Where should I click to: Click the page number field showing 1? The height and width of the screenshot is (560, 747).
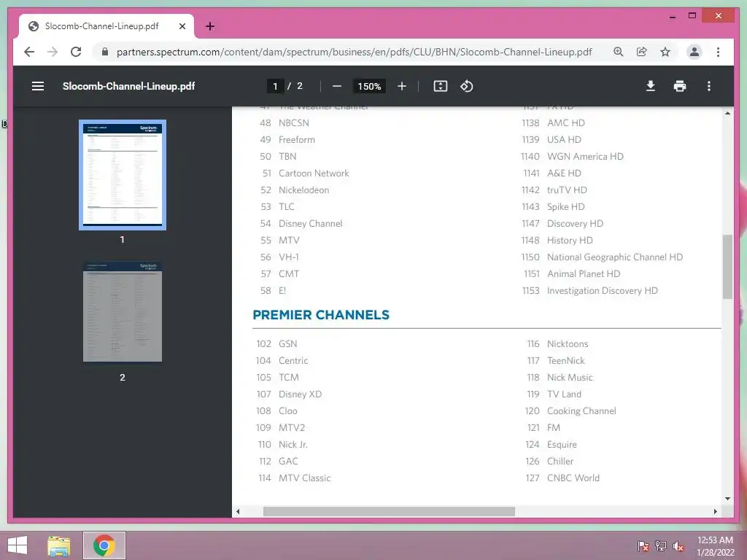pyautogui.click(x=275, y=86)
